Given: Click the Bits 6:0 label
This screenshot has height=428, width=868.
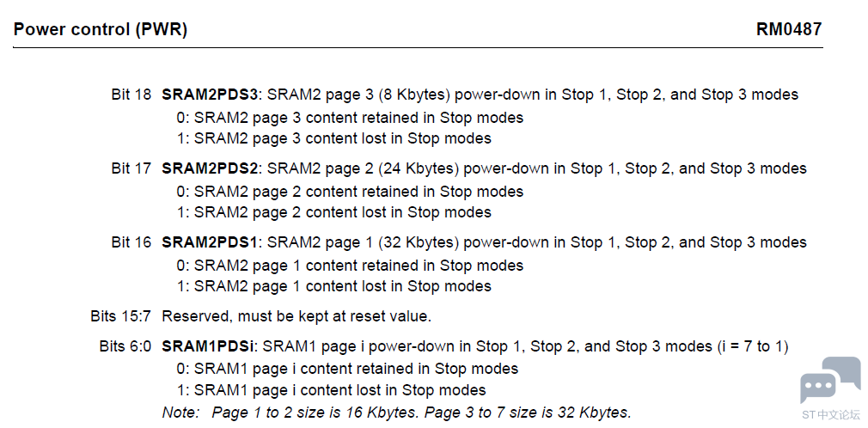Looking at the screenshot, I should (125, 346).
